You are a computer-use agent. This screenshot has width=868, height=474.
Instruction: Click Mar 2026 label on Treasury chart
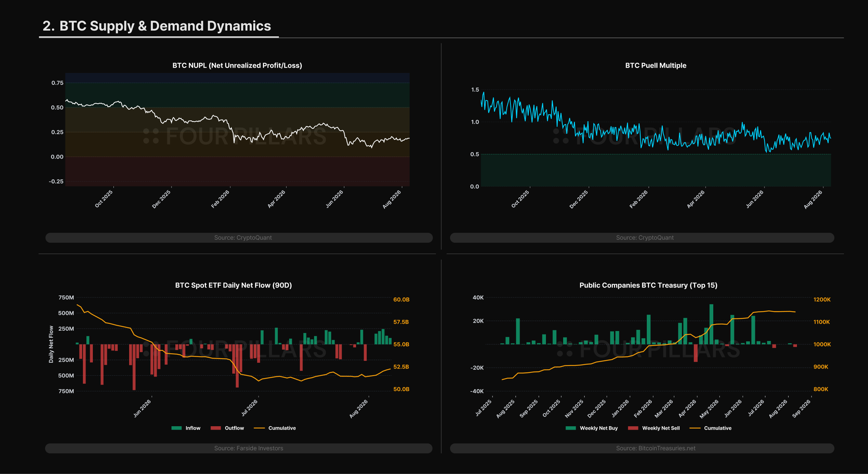coord(664,408)
